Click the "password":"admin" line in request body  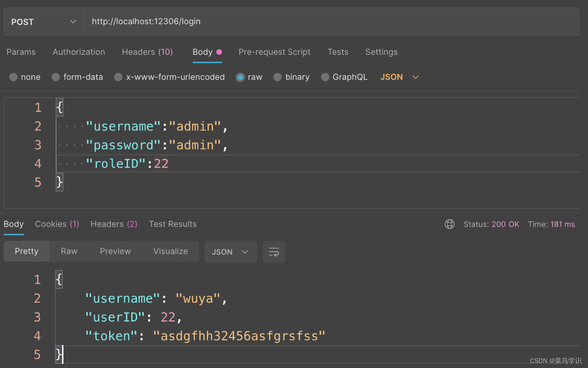[x=157, y=145]
